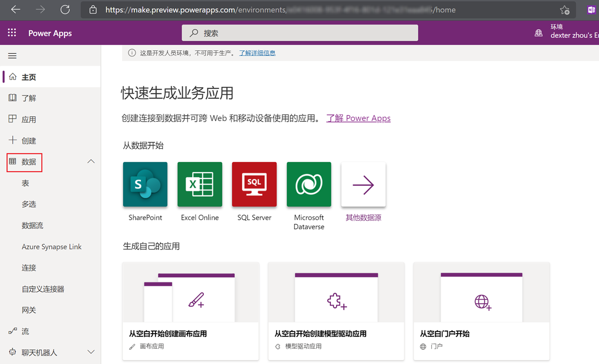Open the OneNote browser extension icon
This screenshot has height=364, width=599.
click(x=591, y=10)
